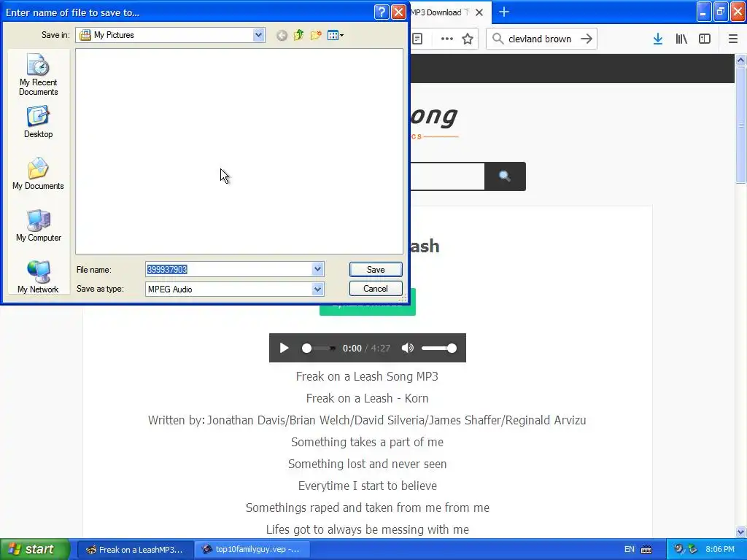
Task: Click the 8:06 PM clock
Action: 720,549
